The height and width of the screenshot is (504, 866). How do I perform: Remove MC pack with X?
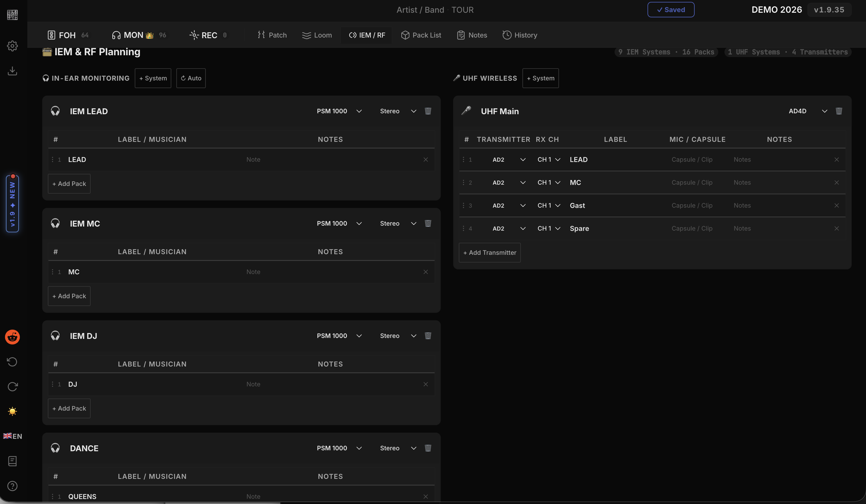426,272
